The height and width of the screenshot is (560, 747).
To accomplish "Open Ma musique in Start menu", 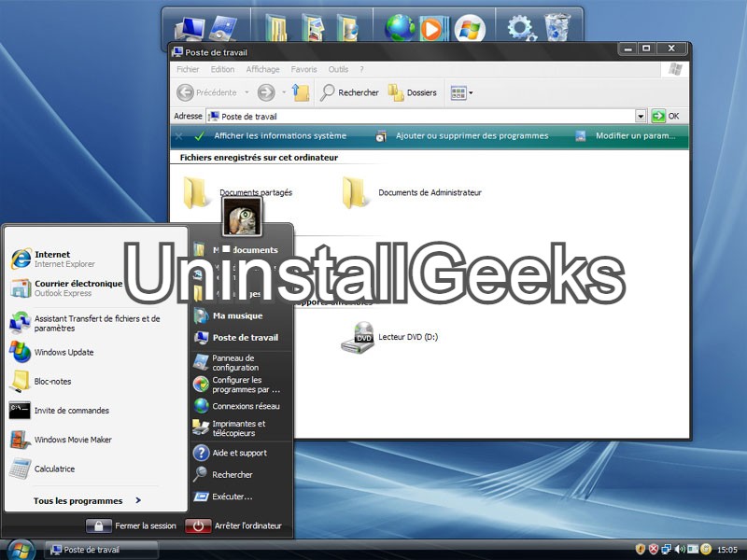I will coord(229,315).
